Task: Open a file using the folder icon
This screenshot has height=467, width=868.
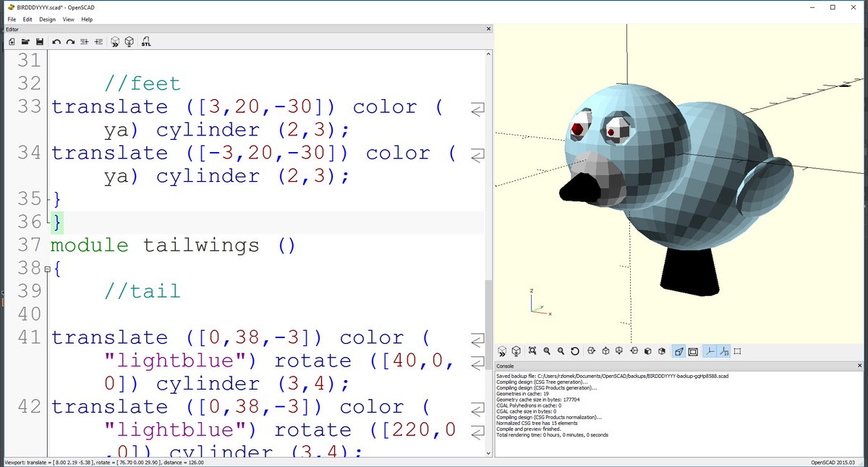Action: coord(25,42)
